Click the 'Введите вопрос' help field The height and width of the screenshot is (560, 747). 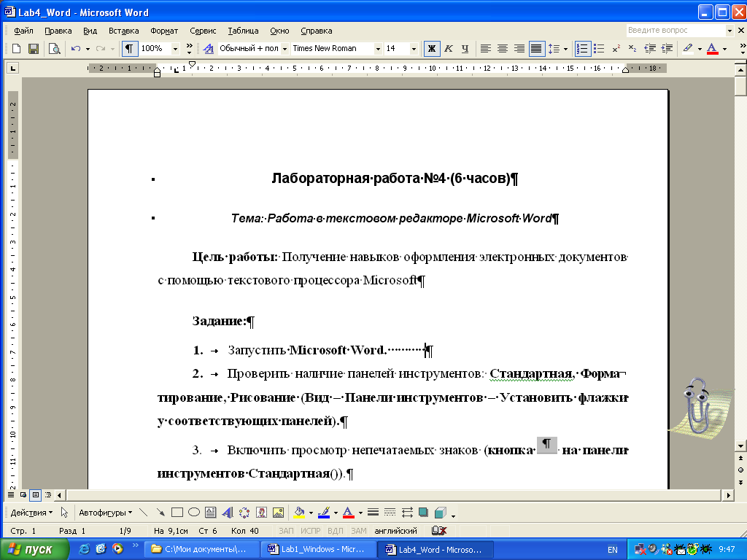[x=676, y=31]
